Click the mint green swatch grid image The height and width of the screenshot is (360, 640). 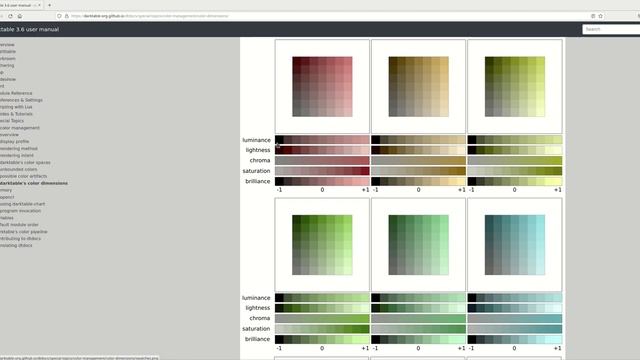tap(418, 245)
